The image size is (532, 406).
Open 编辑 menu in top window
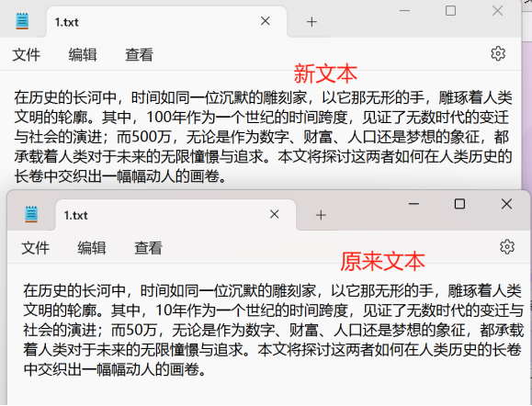pos(83,54)
